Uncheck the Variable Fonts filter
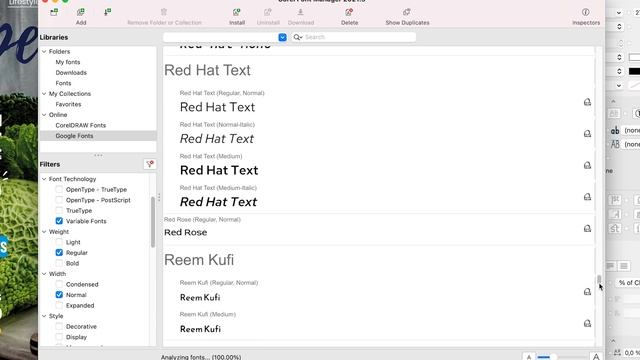This screenshot has height=360, width=640. click(x=59, y=221)
